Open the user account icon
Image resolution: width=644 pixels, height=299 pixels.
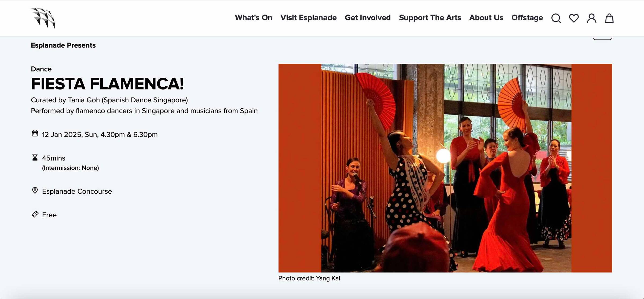[591, 18]
